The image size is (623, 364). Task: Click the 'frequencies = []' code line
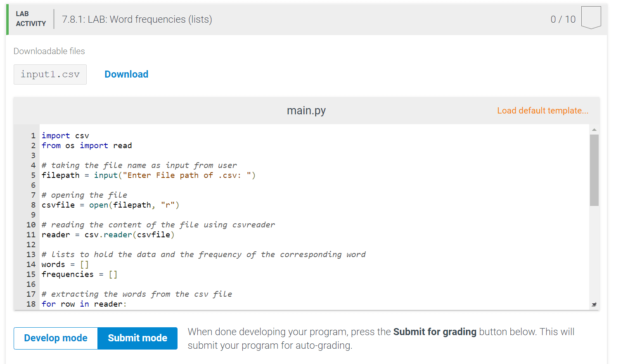79,274
